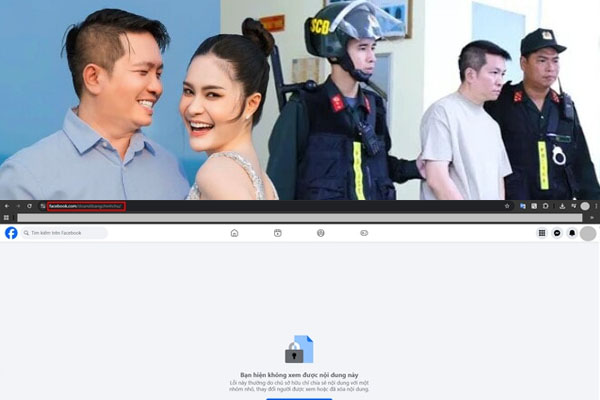
Task: Click the browser profile avatar in toolbar
Action: tap(584, 206)
